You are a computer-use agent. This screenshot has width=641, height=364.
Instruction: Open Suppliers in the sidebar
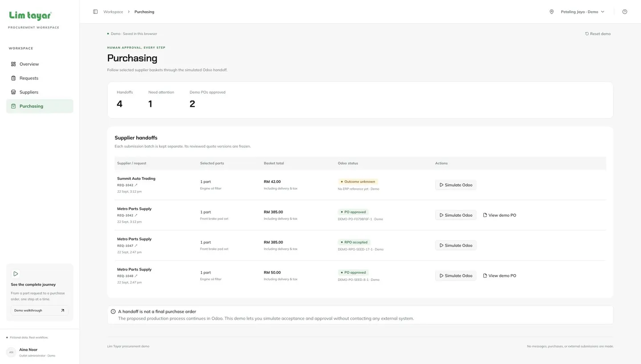tap(40, 92)
